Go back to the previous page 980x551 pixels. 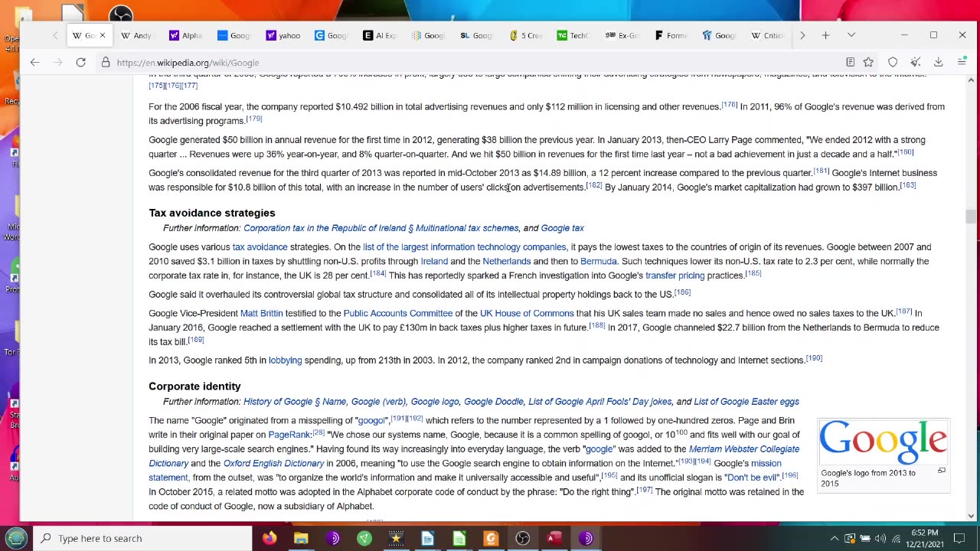34,62
